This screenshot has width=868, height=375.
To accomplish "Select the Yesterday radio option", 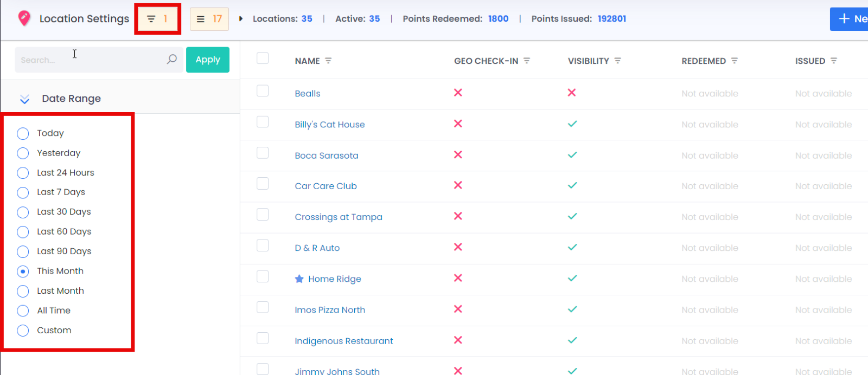I will [23, 153].
